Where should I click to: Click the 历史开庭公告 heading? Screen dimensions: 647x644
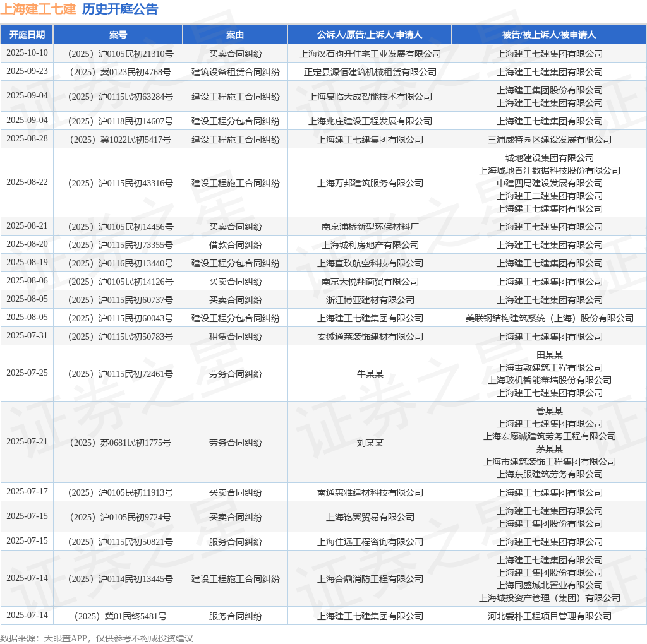120,9
